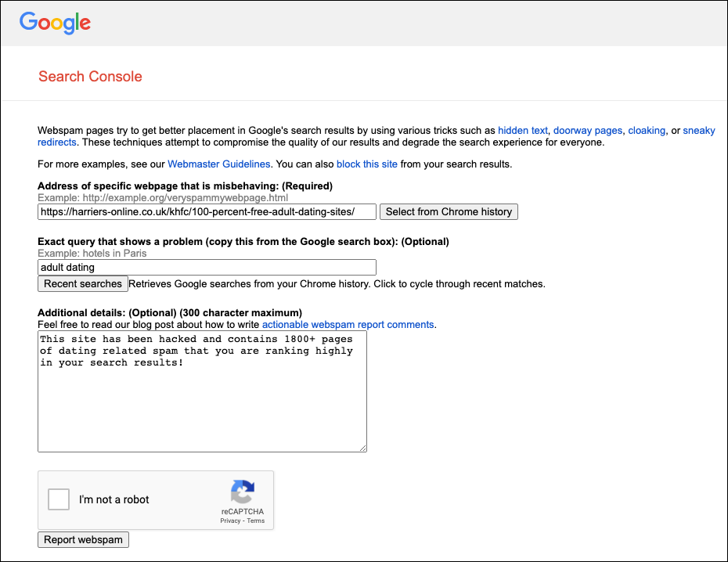Click the Example: hotels in Paris hint
The height and width of the screenshot is (562, 728).
(x=92, y=254)
